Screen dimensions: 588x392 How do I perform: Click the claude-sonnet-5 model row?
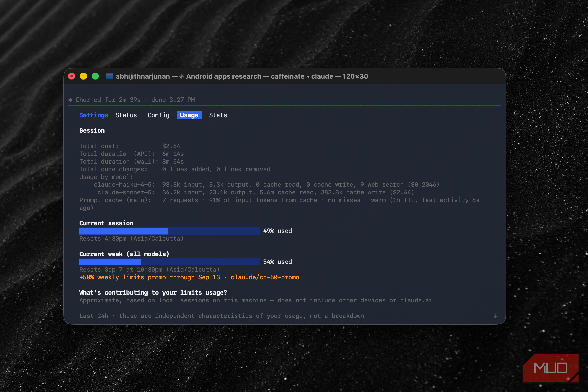pyautogui.click(x=256, y=192)
